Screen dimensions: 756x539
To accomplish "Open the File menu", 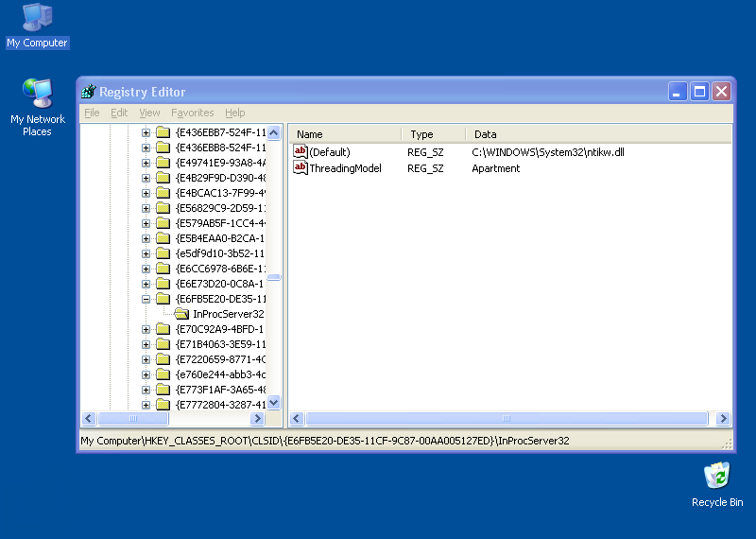I will tap(92, 113).
